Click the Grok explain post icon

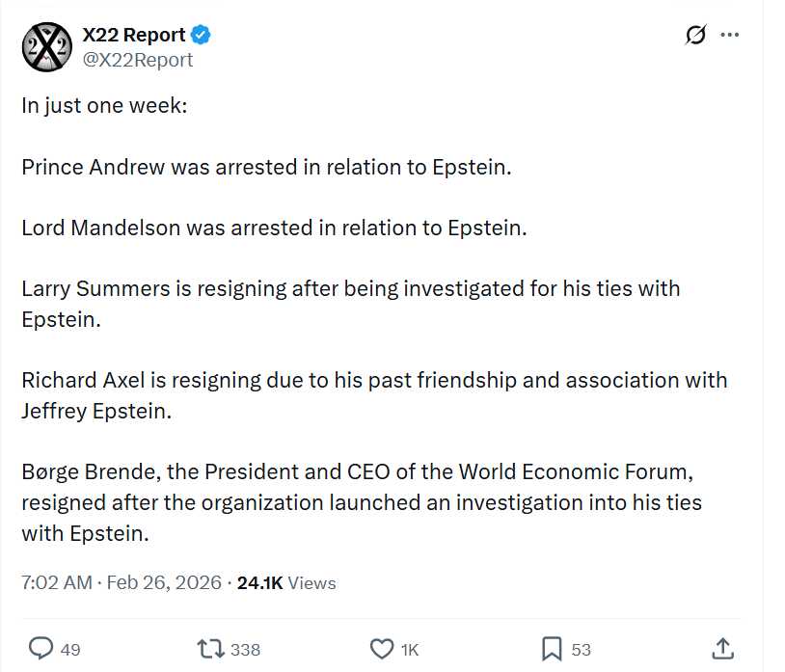pyautogui.click(x=694, y=36)
